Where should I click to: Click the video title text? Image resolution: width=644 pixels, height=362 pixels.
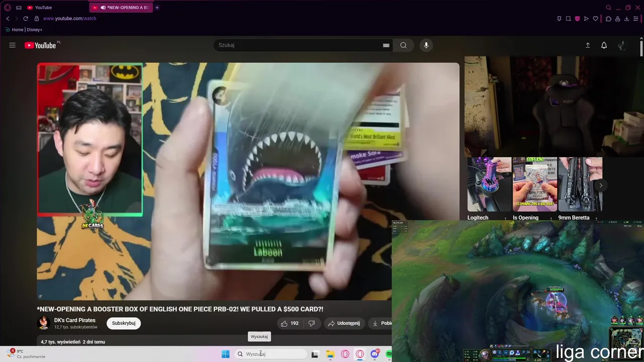click(x=180, y=309)
